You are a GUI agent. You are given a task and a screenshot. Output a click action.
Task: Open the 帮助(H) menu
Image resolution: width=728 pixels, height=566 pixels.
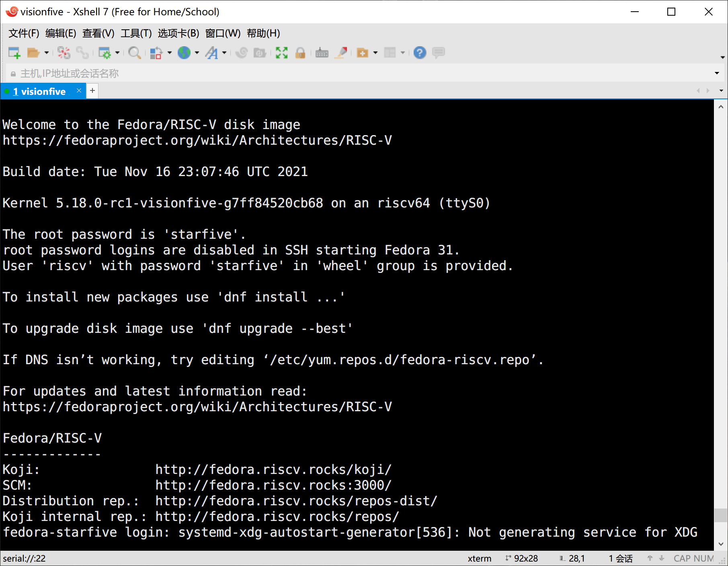pyautogui.click(x=263, y=33)
